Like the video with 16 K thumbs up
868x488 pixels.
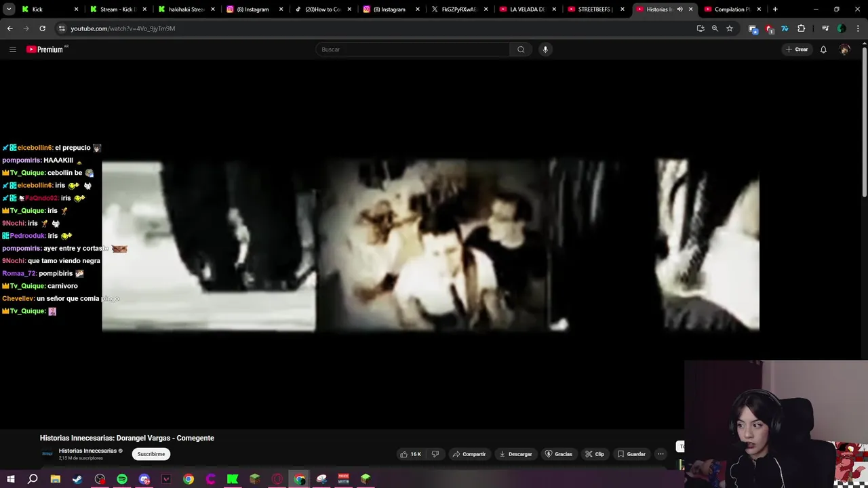click(411, 454)
